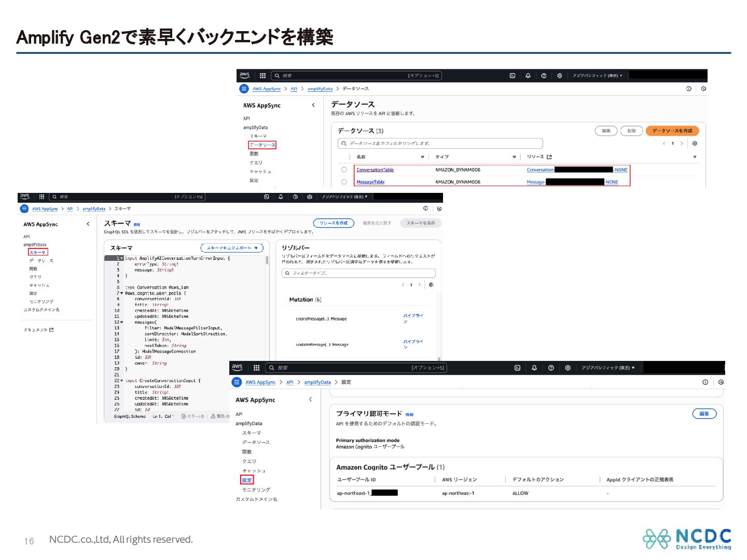
Task: Open blue hamburger menu in Settings console
Action: pyautogui.click(x=237, y=382)
